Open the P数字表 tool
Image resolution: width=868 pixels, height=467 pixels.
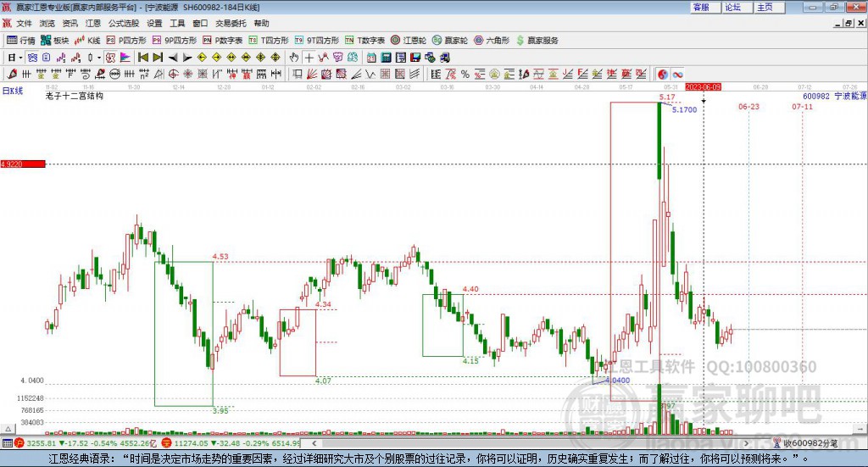[223, 41]
